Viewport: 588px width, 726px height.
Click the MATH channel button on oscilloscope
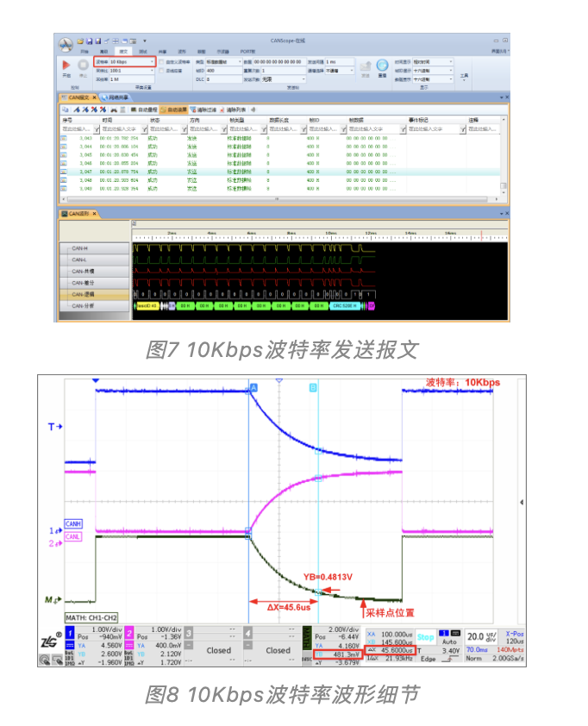click(x=307, y=637)
